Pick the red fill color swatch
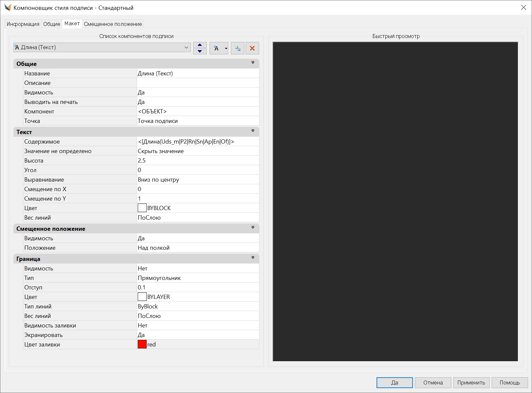Screen dimensions: 532x393 (x=142, y=344)
